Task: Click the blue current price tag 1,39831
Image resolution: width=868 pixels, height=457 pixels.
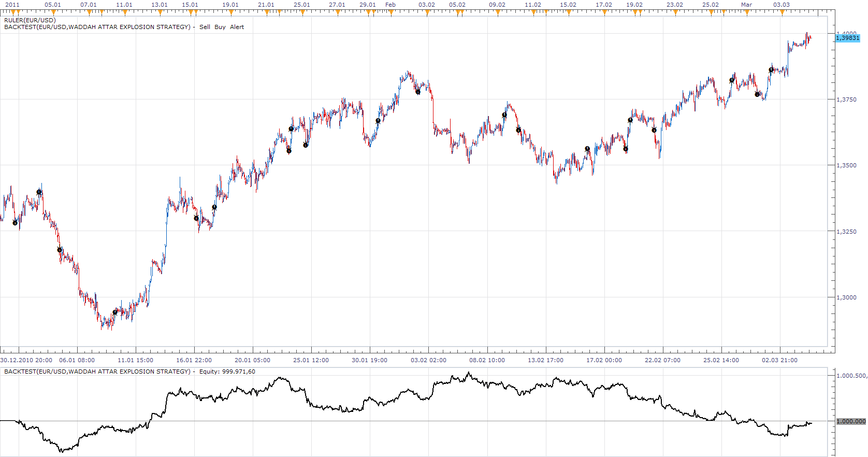Action: coord(848,38)
